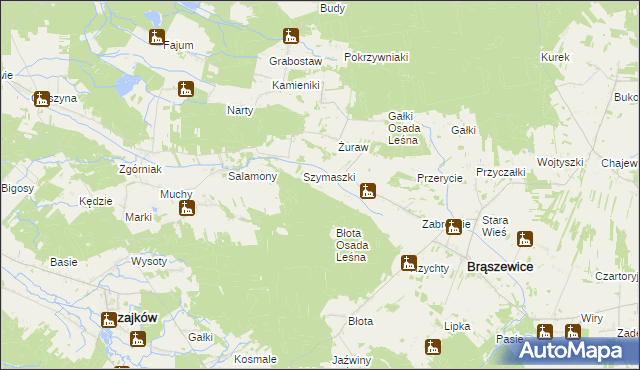Select the Kamieniki label
Viewport: 640px width, 370px height.
point(296,85)
